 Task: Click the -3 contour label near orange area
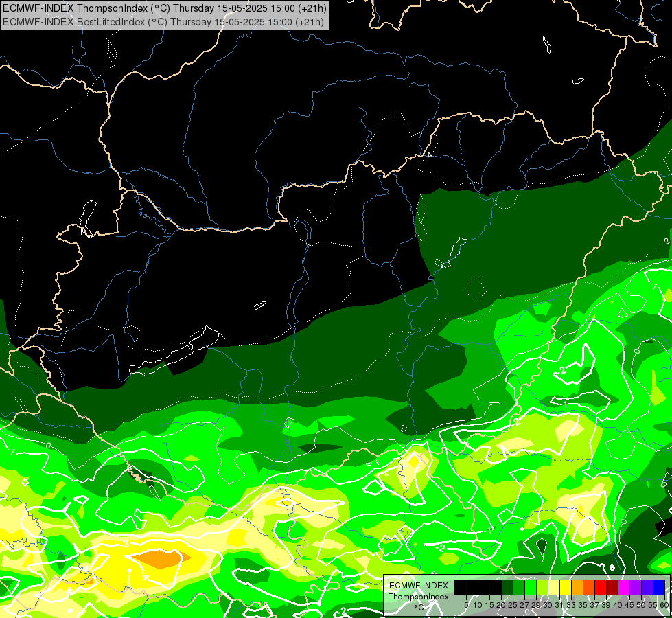[124, 544]
